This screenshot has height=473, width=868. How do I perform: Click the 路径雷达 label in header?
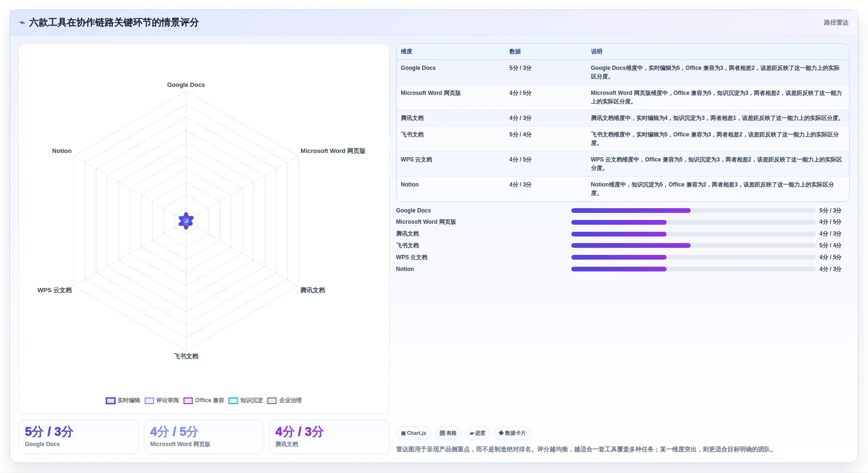[x=836, y=23]
